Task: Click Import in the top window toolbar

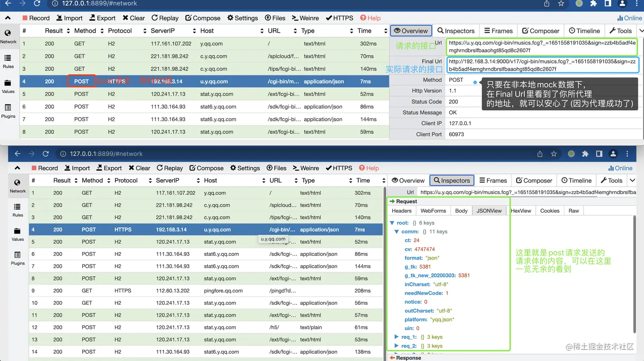Action: 69,18
